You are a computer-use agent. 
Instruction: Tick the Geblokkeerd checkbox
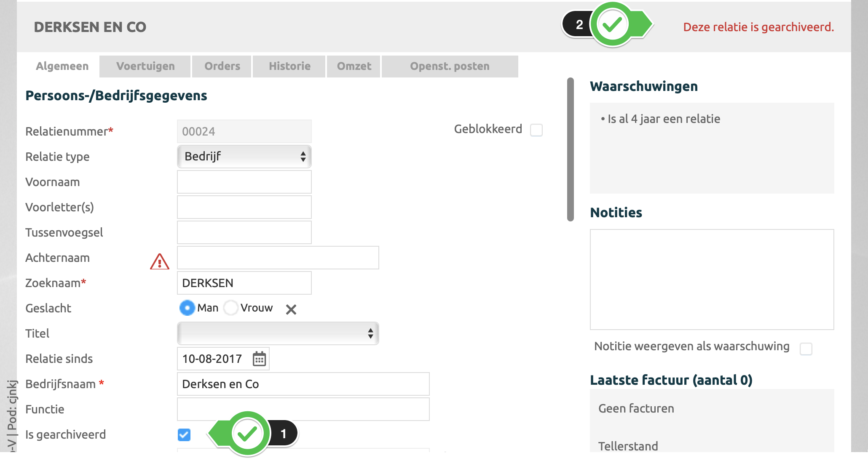pos(536,130)
